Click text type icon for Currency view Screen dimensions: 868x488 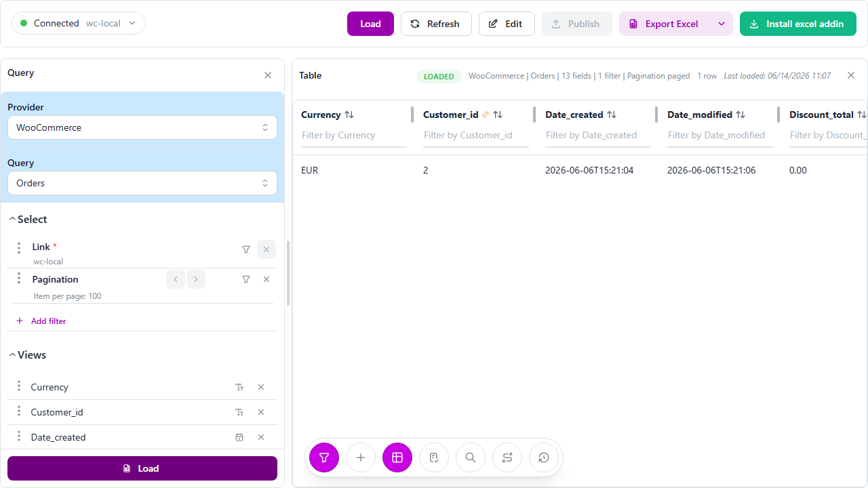pos(239,387)
